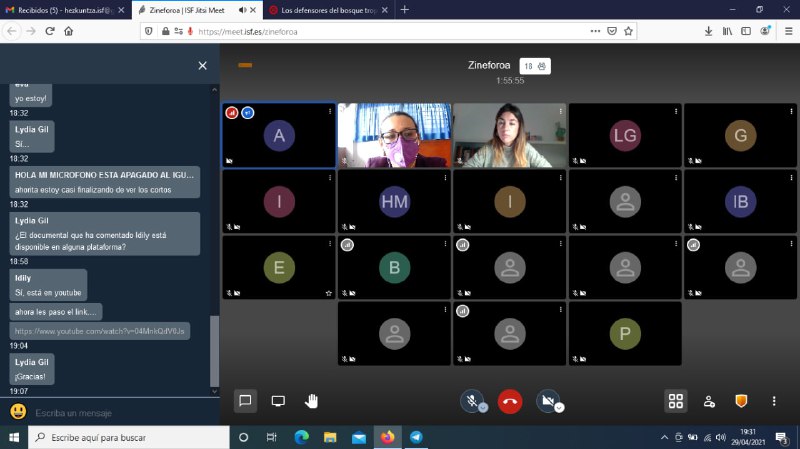800x449 pixels.
Task: Start screen sharing
Action: (278, 401)
